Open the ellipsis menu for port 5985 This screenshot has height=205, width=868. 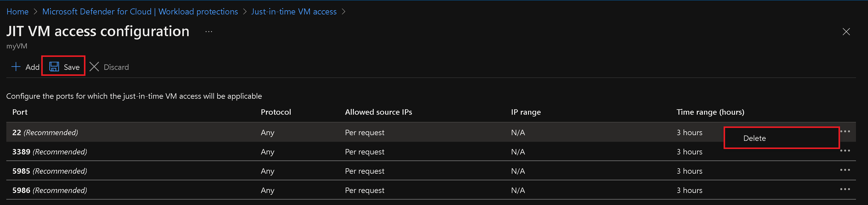(x=845, y=170)
